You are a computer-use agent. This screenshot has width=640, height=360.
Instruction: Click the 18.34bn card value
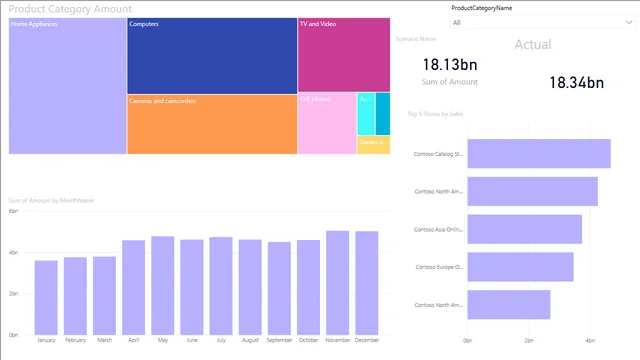[576, 82]
